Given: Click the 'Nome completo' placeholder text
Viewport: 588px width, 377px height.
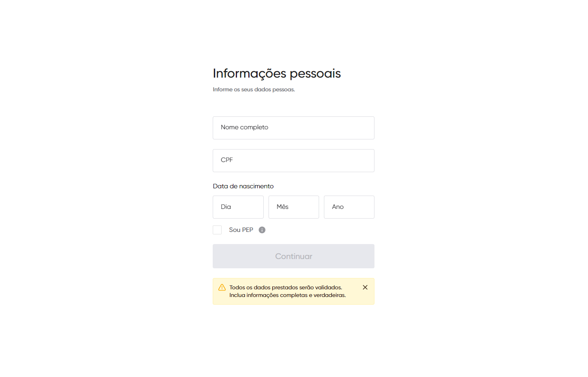Looking at the screenshot, I should [245, 127].
